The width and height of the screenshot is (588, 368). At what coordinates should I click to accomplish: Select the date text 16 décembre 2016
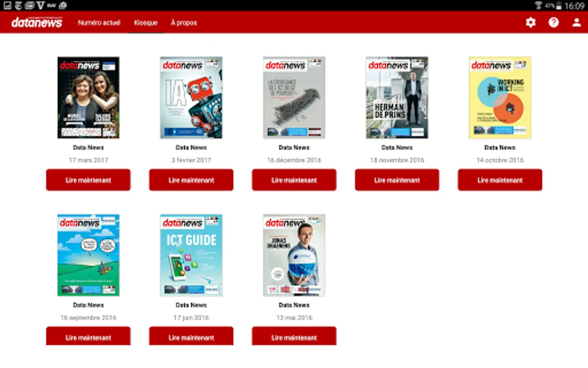pyautogui.click(x=294, y=160)
